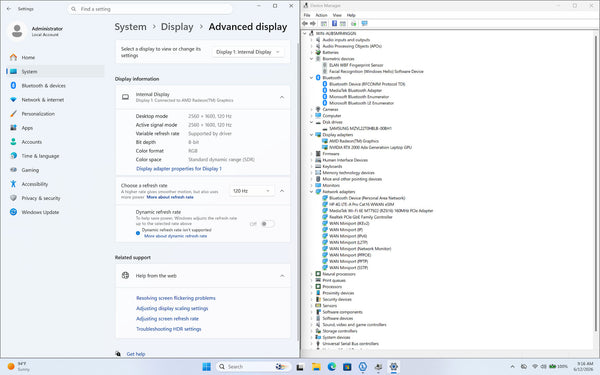This screenshot has width=600, height=375.
Task: Click the Windows Start button on taskbar
Action: pyautogui.click(x=206, y=367)
